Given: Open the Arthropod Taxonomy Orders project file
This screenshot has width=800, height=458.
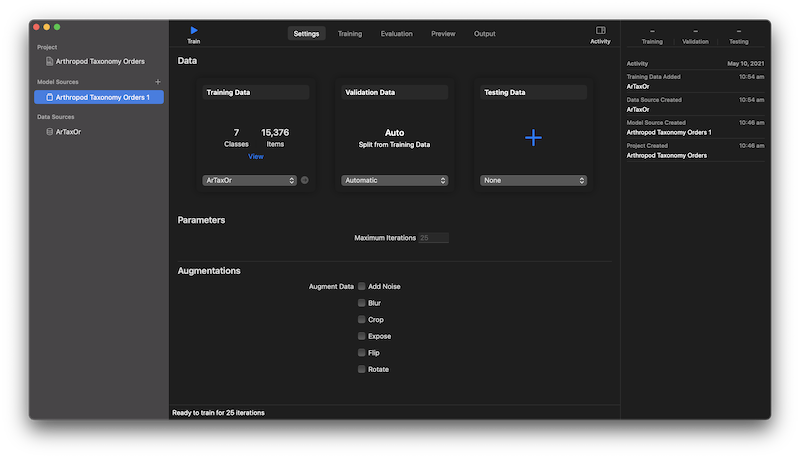Looking at the screenshot, I should [x=97, y=61].
